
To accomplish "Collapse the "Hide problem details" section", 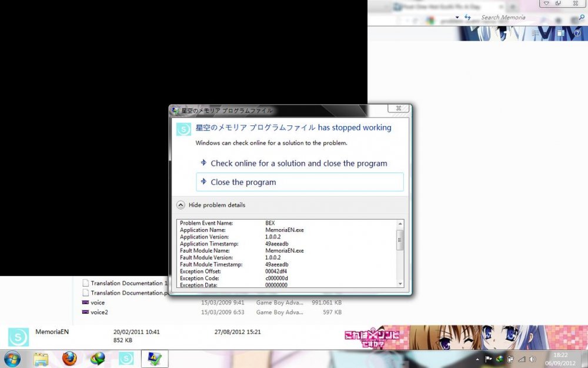I will pyautogui.click(x=181, y=205).
